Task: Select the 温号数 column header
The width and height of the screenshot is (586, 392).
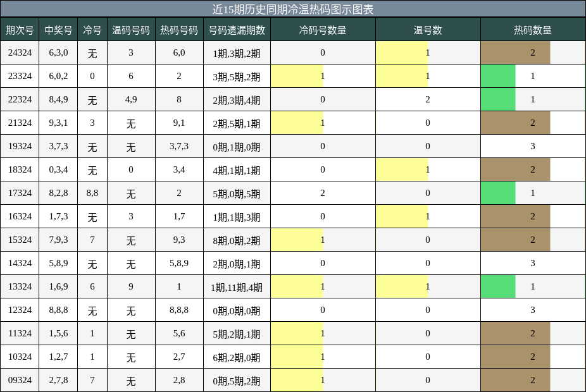Action: tap(428, 28)
